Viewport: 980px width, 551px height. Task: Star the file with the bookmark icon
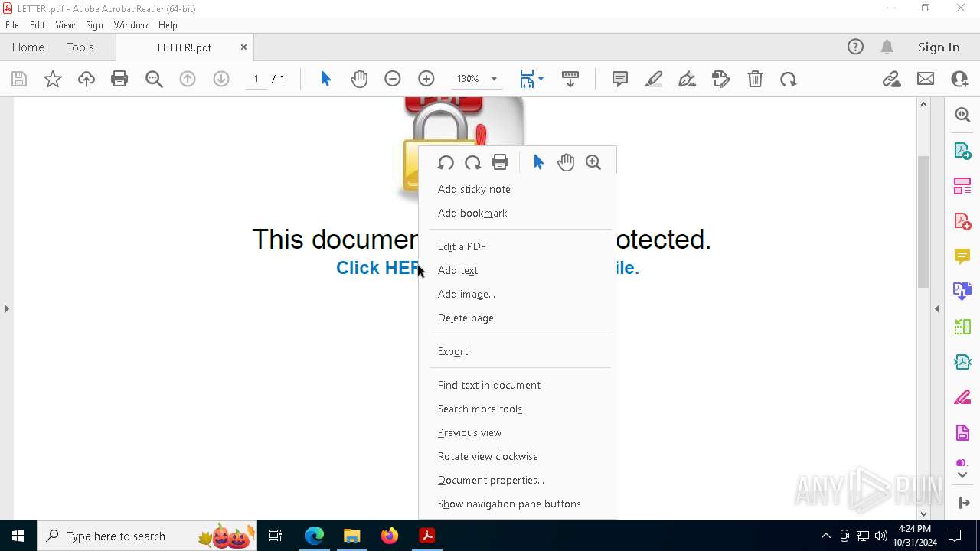click(x=53, y=79)
